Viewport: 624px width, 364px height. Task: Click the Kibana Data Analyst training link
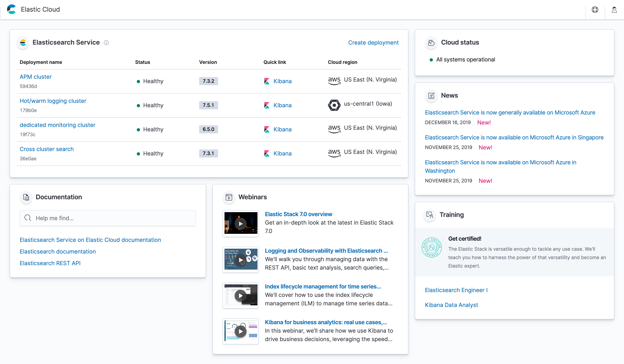tap(451, 305)
